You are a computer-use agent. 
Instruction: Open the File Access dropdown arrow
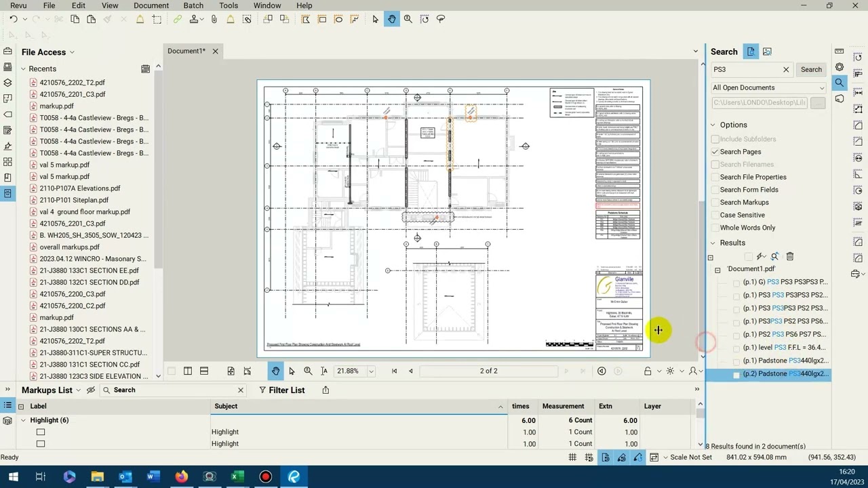pos(72,52)
